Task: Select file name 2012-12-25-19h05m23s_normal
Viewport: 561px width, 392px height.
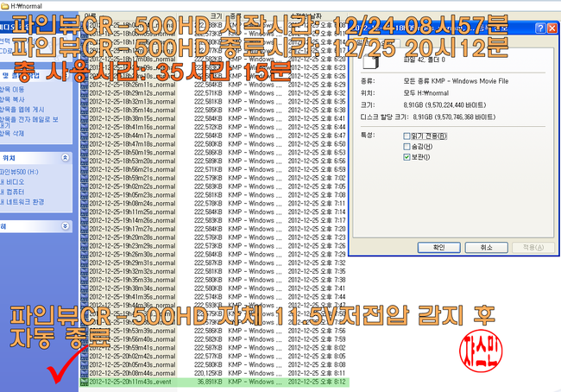Action: pos(132,195)
